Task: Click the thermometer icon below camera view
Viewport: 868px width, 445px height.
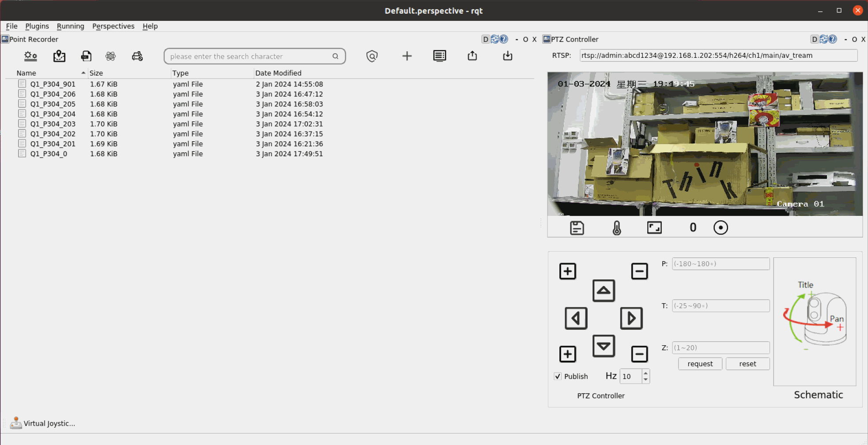Action: point(617,228)
